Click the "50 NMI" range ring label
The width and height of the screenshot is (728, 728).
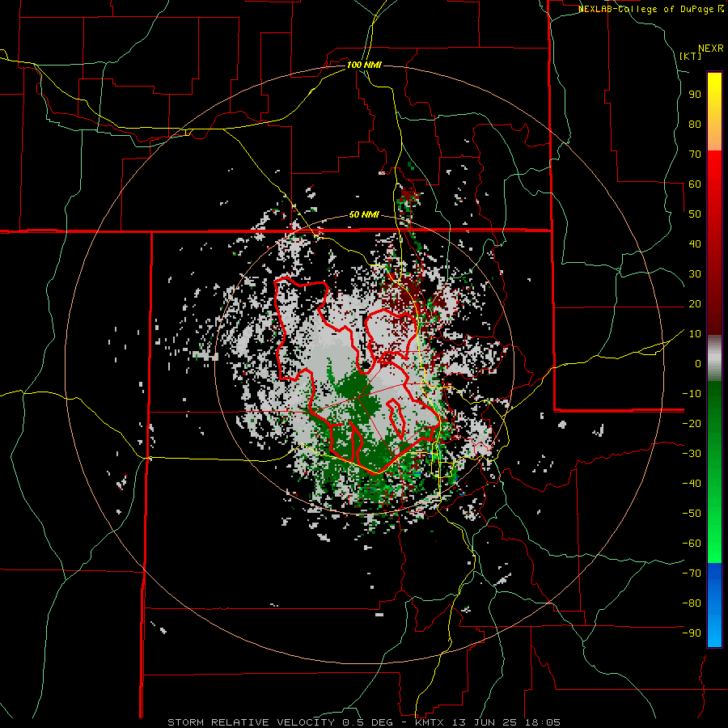(364, 214)
